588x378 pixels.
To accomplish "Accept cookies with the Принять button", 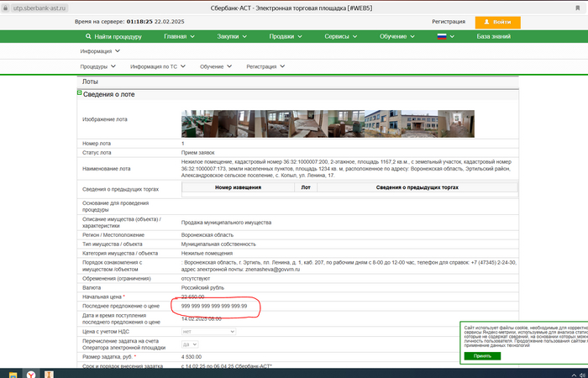I will pos(482,356).
